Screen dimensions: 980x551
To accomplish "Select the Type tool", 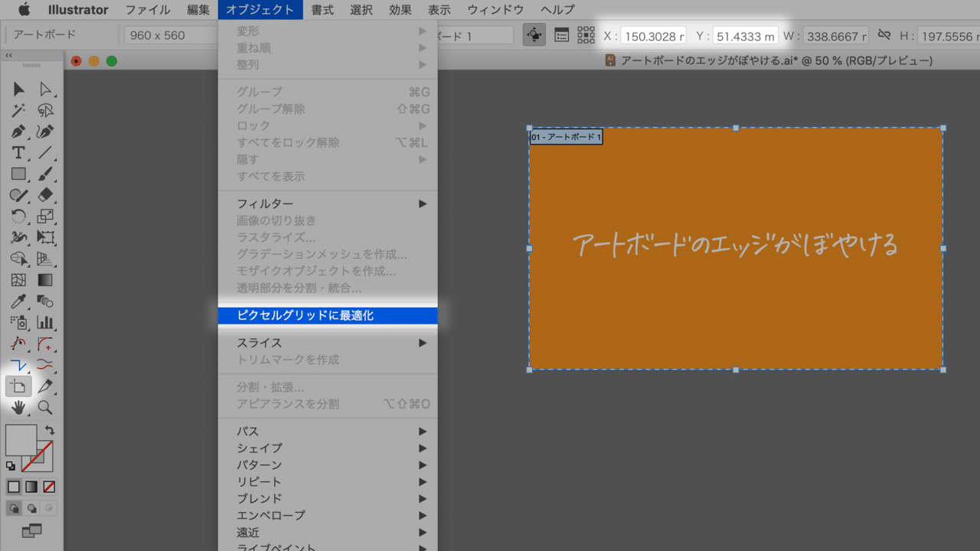I will (20, 152).
